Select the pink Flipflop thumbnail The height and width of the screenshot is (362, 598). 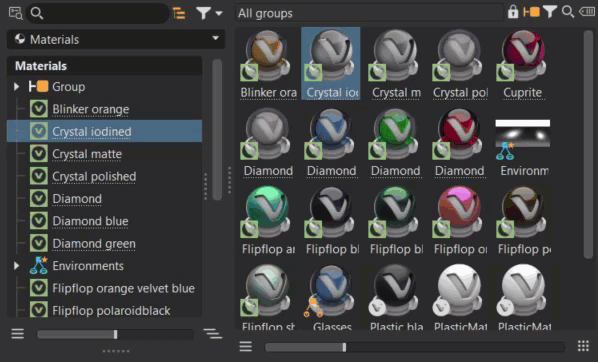460,221
